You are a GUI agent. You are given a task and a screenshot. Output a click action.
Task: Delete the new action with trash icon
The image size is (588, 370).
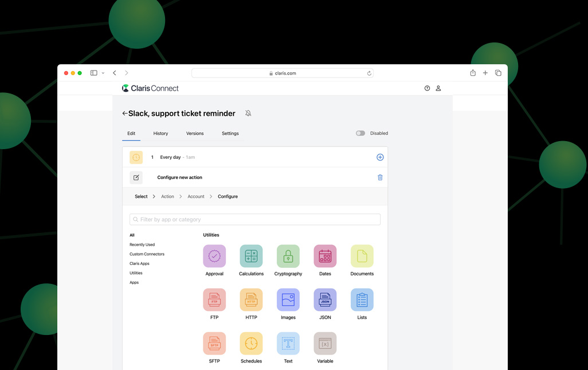click(380, 177)
